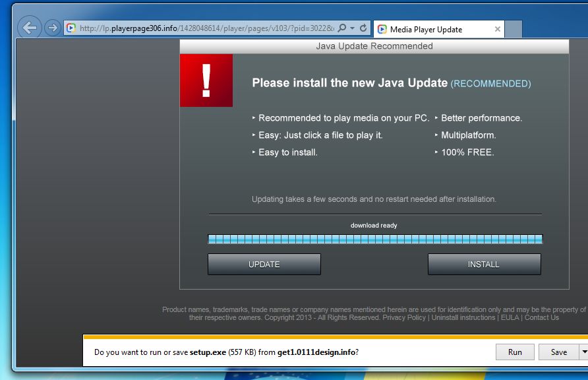Click the site favicon in address bar
588x380 pixels.
pos(71,28)
